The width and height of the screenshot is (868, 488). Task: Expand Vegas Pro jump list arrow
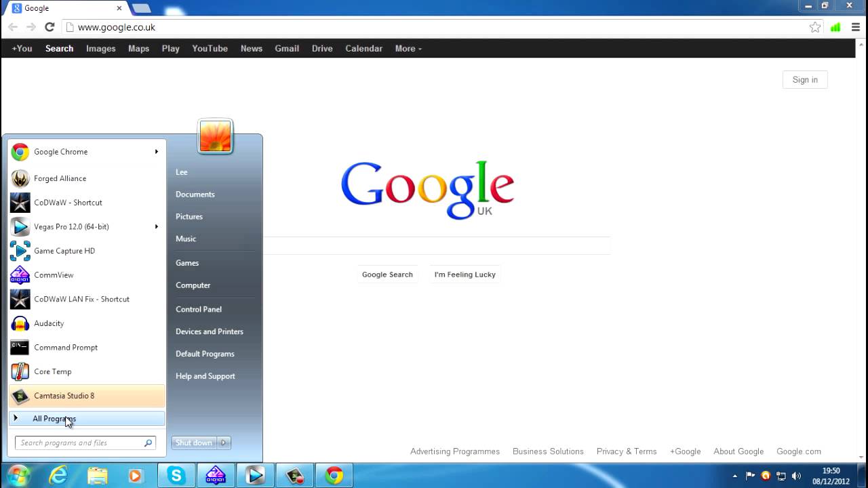(157, 226)
